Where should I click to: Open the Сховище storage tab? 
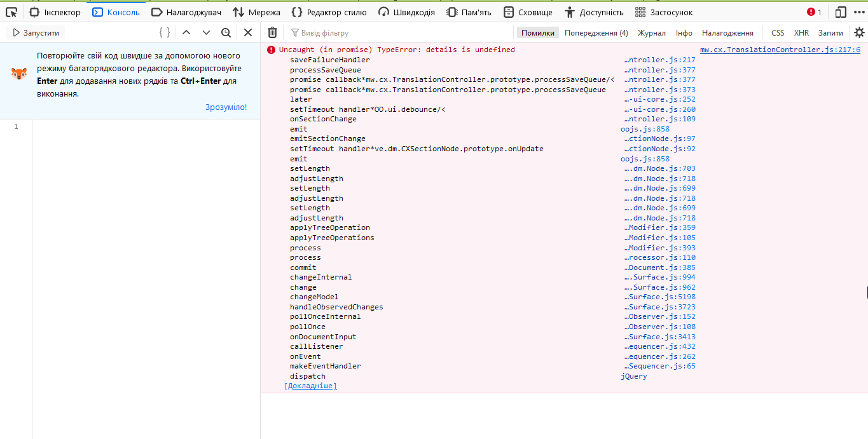coord(528,12)
